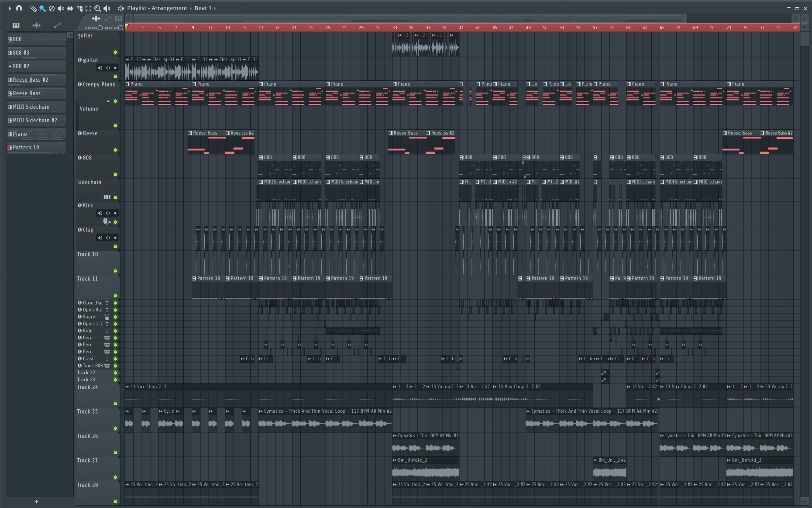Screen dimensions: 812x508
Task: Open 13 Vox Chop 2_2 clip menu at bar 1
Action: point(127,387)
